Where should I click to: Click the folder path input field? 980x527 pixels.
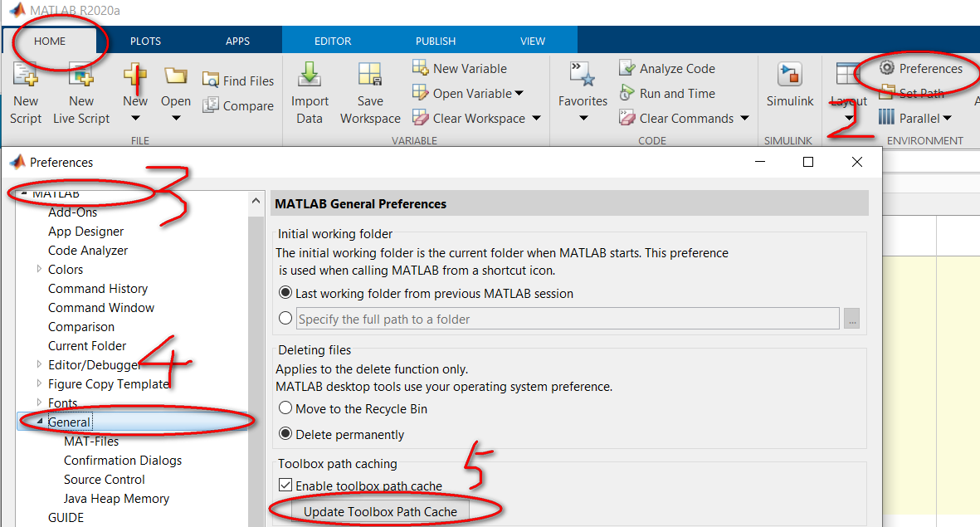pos(568,319)
